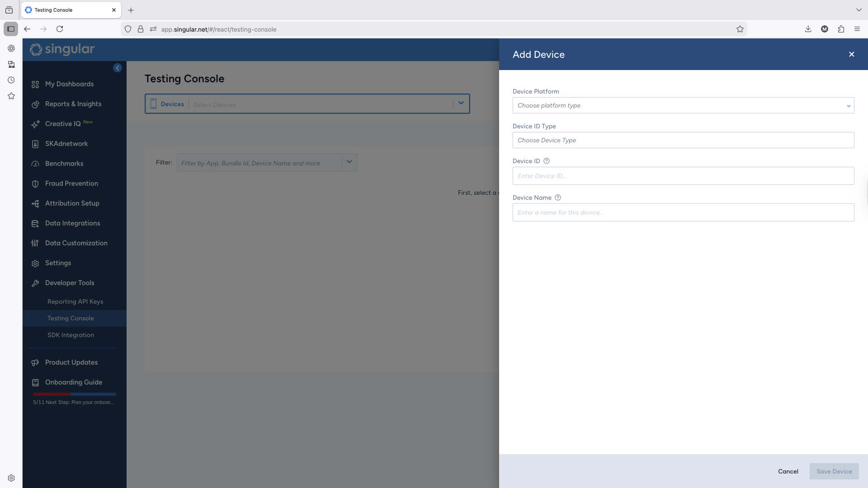Click the Device ID input field
This screenshot has height=488, width=868.
point(683,176)
